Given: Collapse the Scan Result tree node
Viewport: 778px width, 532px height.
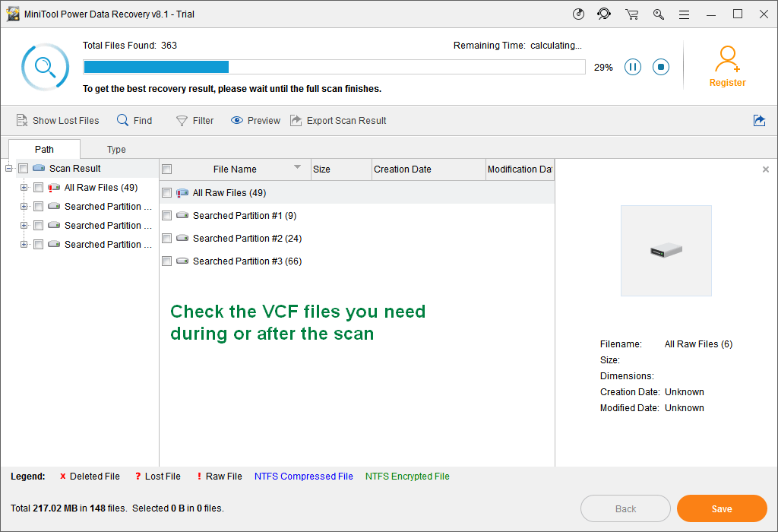Looking at the screenshot, I should click(x=8, y=169).
